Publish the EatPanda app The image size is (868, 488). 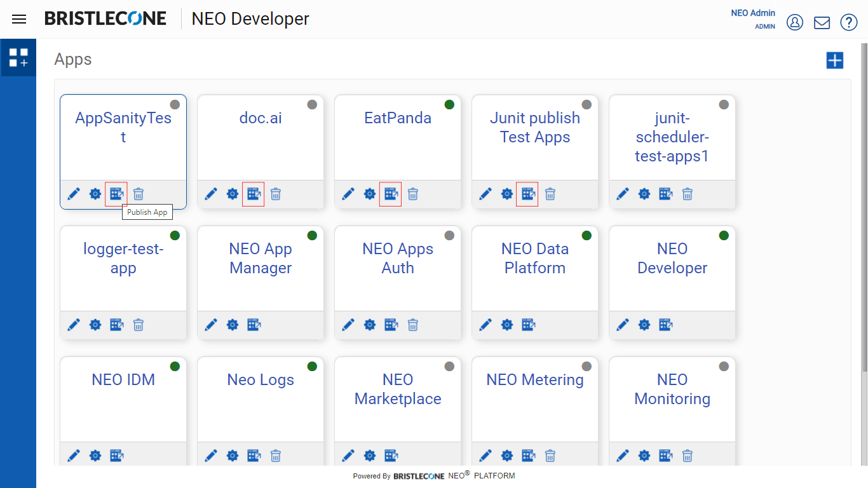391,194
